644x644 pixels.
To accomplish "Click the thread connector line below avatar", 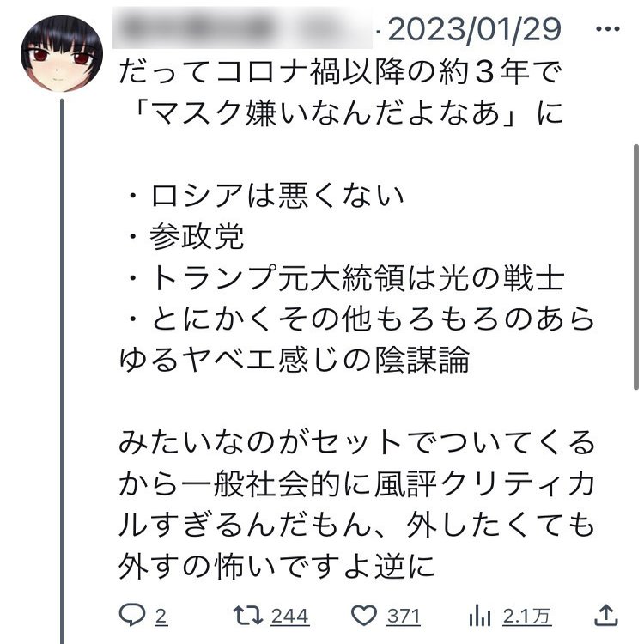I will tap(62, 371).
